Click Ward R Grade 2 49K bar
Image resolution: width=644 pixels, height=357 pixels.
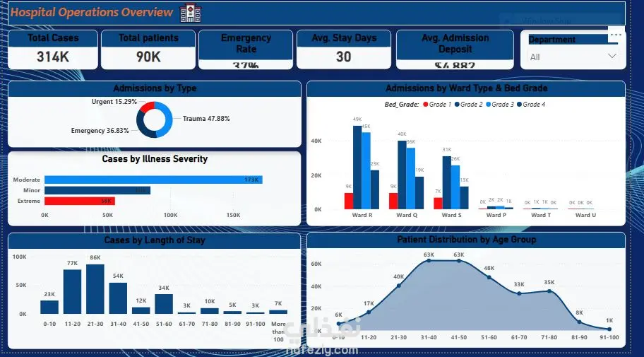click(357, 168)
